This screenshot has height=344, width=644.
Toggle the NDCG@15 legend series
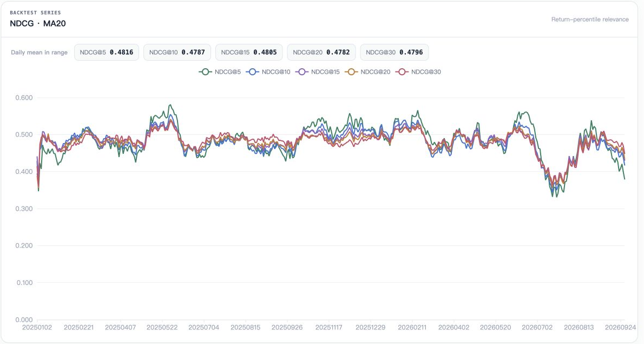pyautogui.click(x=318, y=72)
